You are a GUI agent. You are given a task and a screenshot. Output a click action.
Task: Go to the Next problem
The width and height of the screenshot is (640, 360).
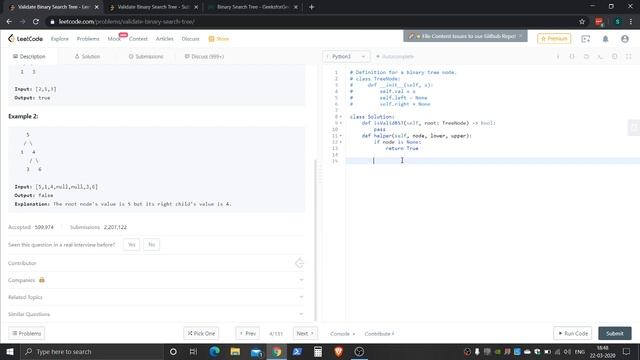pyautogui.click(x=305, y=333)
